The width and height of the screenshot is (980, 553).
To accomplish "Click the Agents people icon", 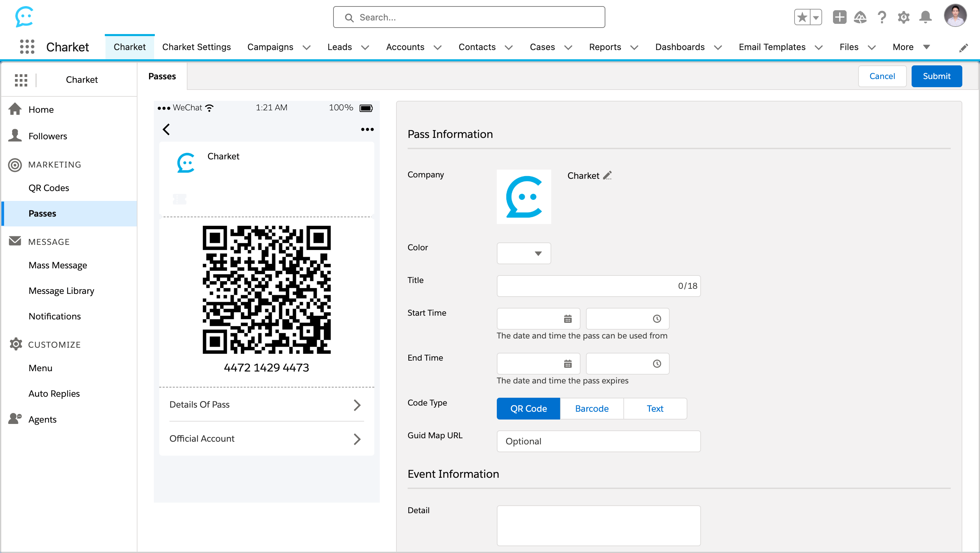I will 15,419.
